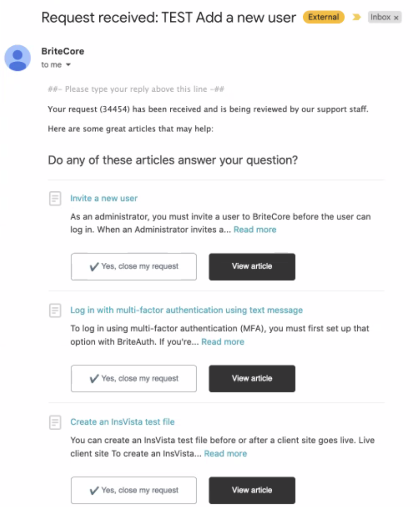Expand the 'to me' recipient details dropdown
Screen dimensions: 420x507
click(68, 65)
